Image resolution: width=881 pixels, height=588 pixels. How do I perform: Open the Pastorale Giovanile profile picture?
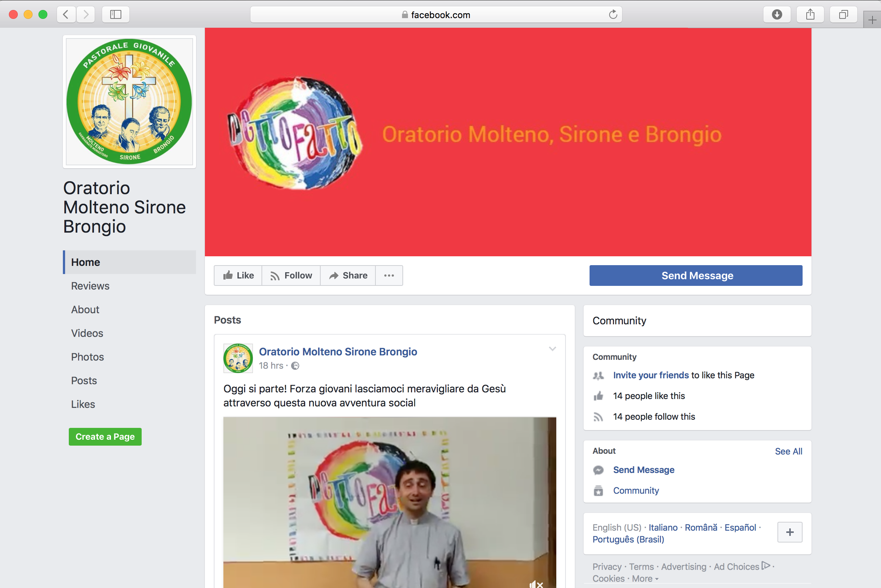[129, 102]
